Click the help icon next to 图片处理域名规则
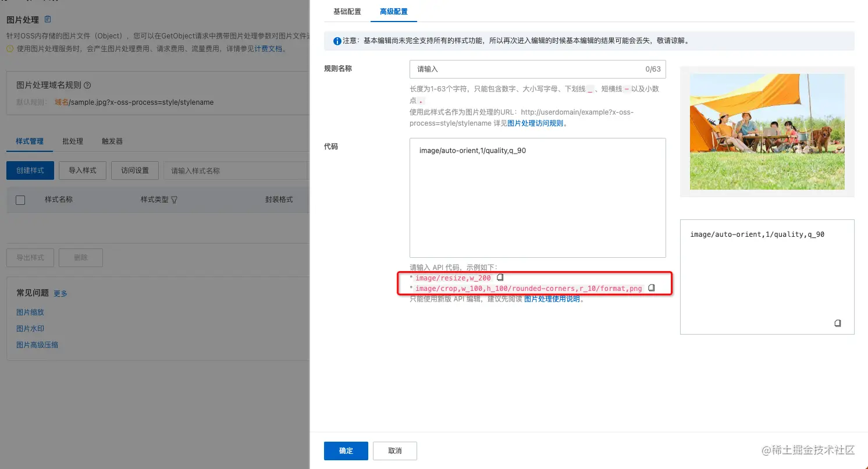Screen dimensions: 868x469 click(x=87, y=85)
